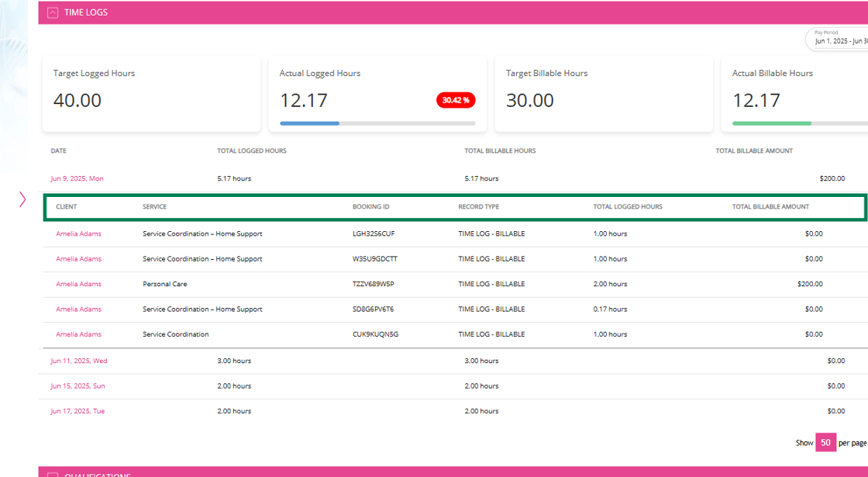The width and height of the screenshot is (868, 477).
Task: Click the TOTAL BILLABLE HOURS column header
Action: [x=500, y=150]
